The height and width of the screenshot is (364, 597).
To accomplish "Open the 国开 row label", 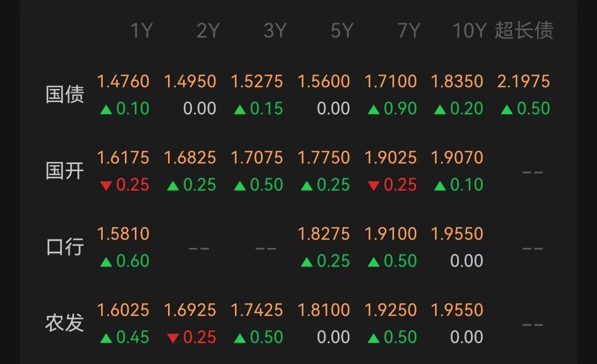I will pos(65,171).
